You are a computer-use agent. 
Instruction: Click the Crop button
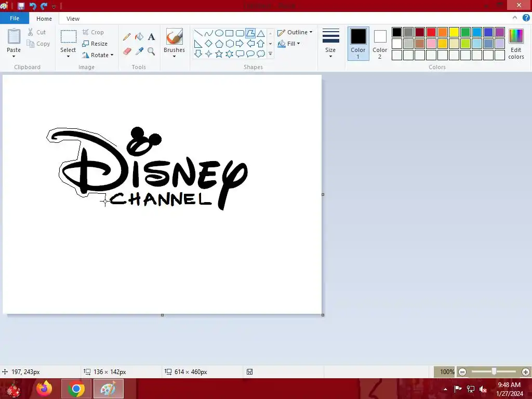(x=93, y=32)
